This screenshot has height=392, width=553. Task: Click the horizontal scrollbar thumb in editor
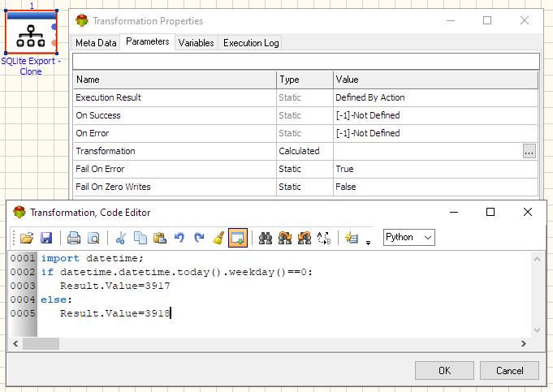(41, 343)
